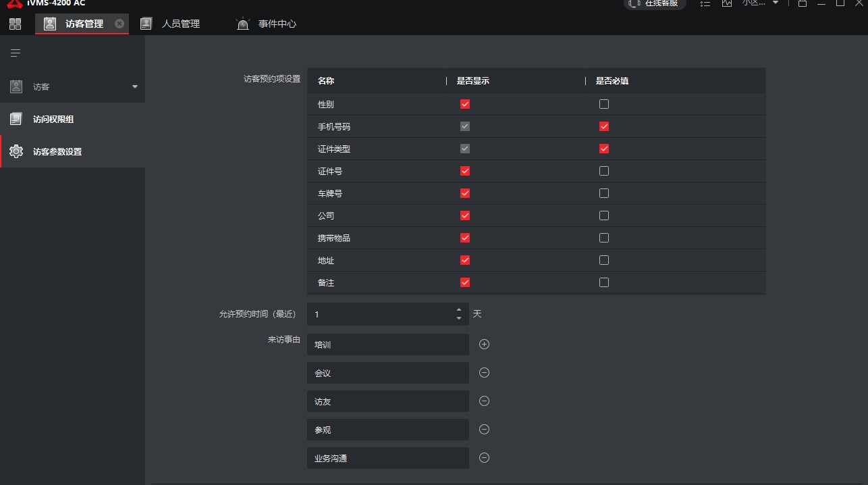Edit the 会议 visit reason field
Viewport: 868px width, 485px height.
point(388,373)
